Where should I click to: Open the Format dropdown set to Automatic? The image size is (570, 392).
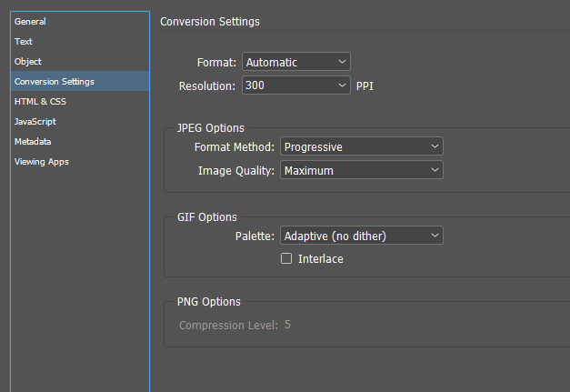click(295, 62)
